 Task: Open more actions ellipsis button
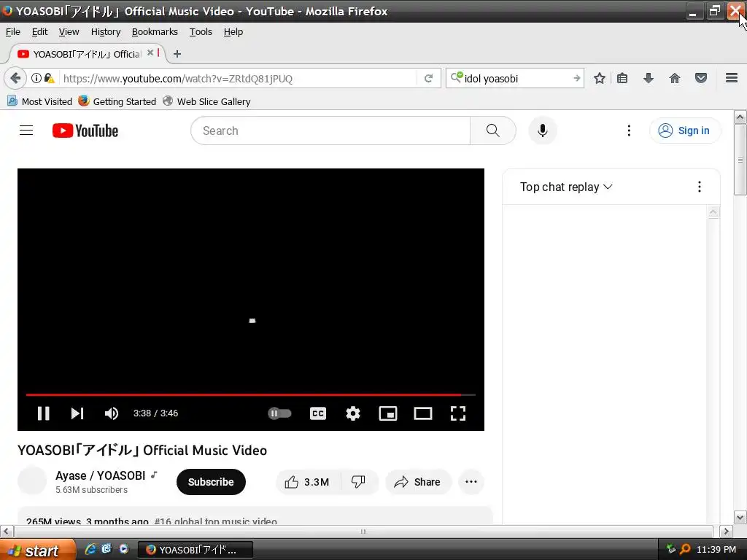[471, 482]
